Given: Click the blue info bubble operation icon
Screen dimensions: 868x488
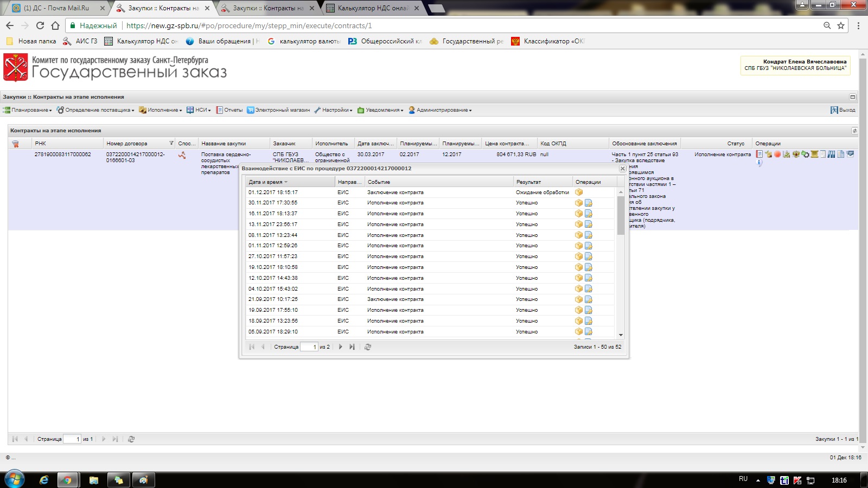Looking at the screenshot, I should click(x=759, y=163).
